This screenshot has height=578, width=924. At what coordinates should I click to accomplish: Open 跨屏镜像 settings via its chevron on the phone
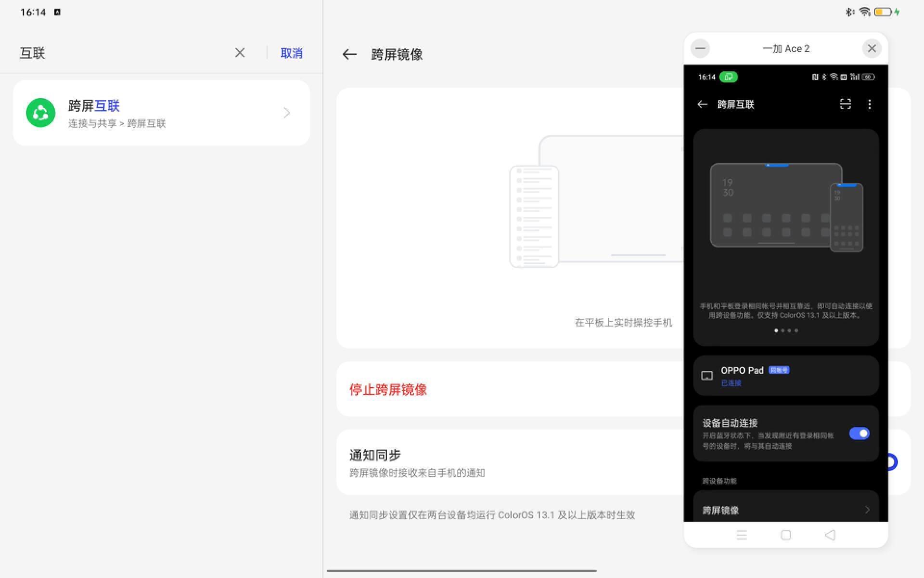pos(867,510)
